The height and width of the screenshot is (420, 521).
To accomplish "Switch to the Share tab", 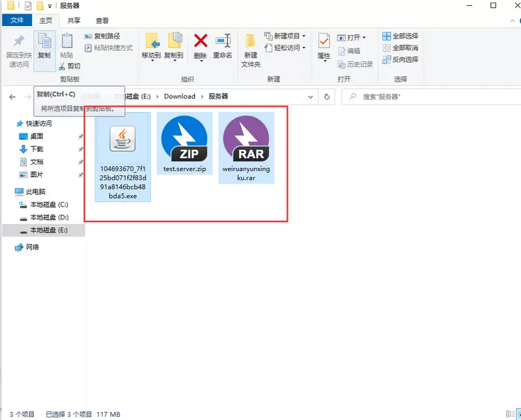I will point(74,20).
